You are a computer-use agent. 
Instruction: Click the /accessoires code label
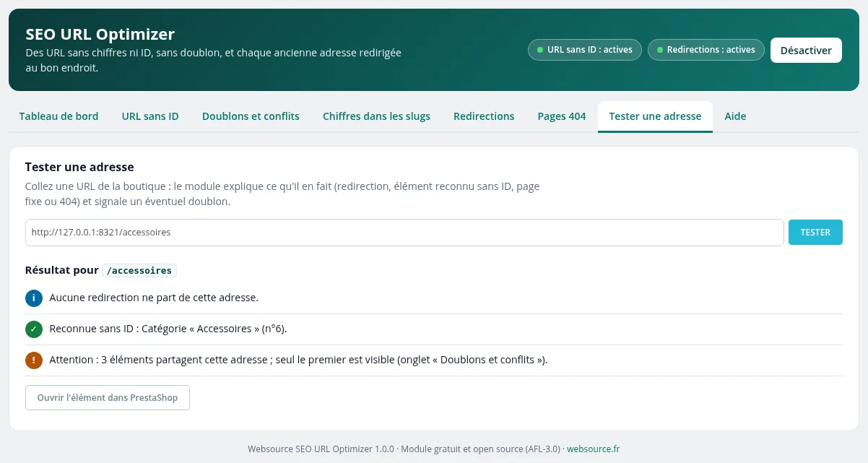point(139,271)
